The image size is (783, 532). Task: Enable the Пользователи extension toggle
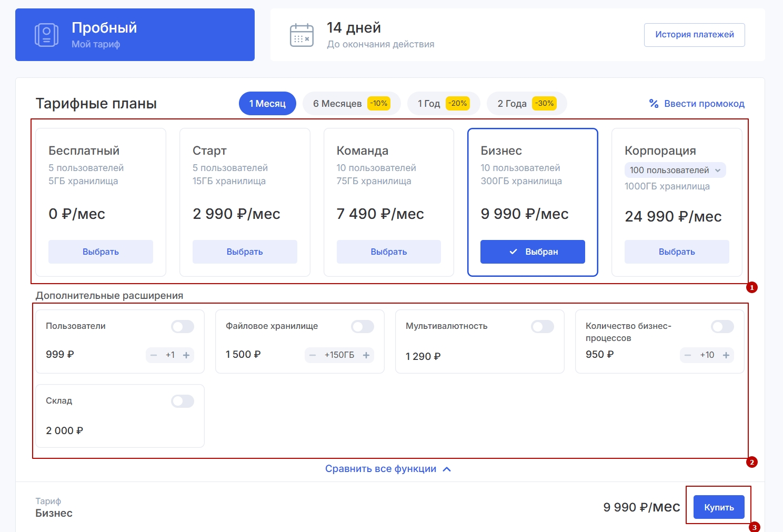click(183, 327)
